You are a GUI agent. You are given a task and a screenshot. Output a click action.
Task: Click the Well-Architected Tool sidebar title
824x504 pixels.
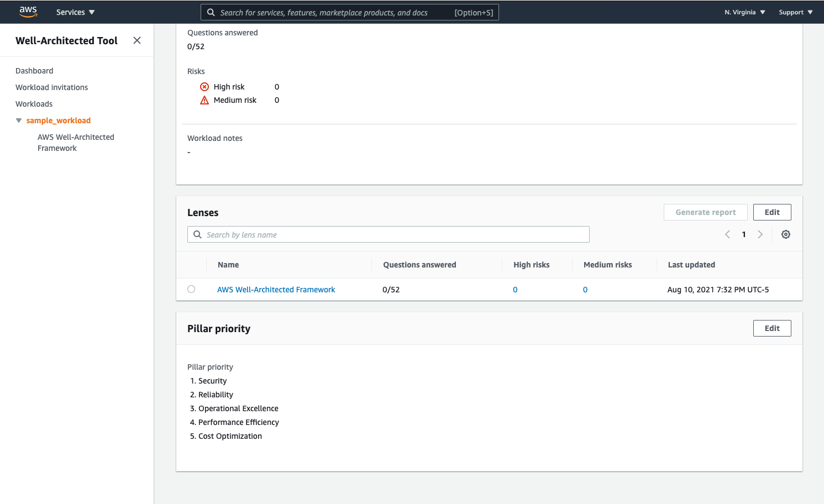66,40
